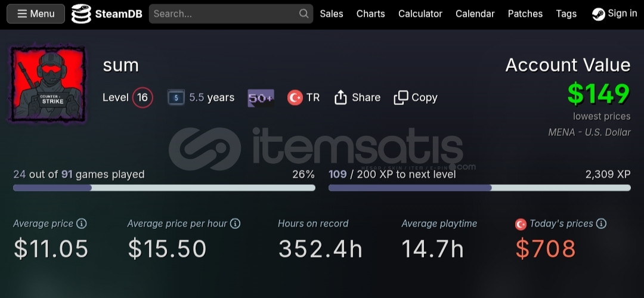
Task: Click the Turkey flag next to TR
Action: coord(295,98)
